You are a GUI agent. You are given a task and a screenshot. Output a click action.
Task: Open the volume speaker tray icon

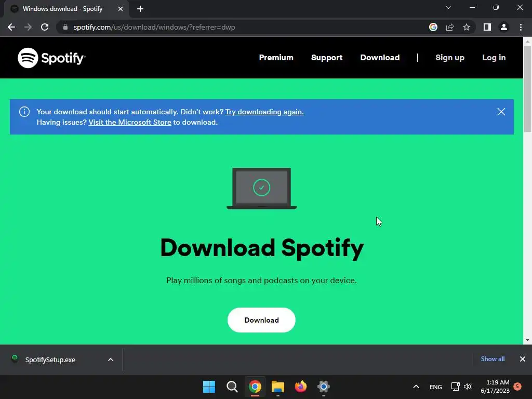[x=468, y=387]
